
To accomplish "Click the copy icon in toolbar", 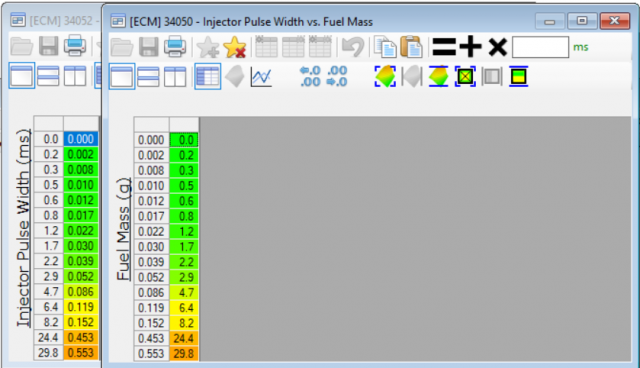I will coord(385,47).
